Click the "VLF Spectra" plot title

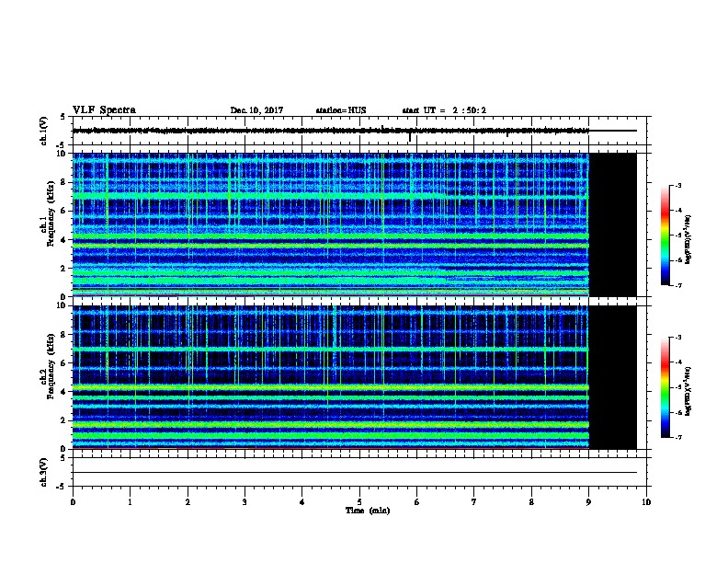tap(104, 110)
